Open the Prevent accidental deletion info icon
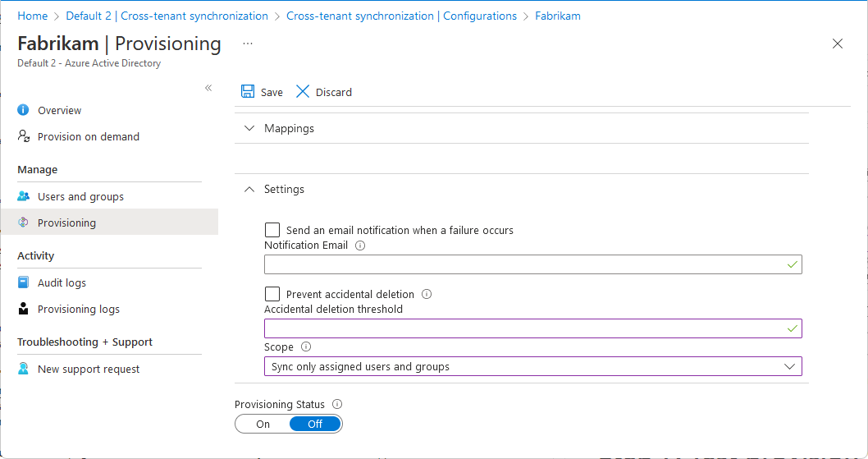This screenshot has width=868, height=459. click(x=427, y=294)
